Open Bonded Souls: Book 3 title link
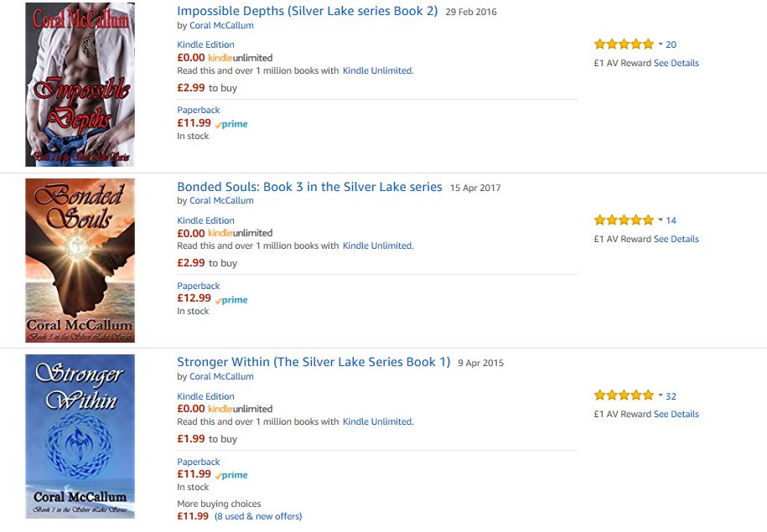This screenshot has height=532, width=767. pos(309,187)
